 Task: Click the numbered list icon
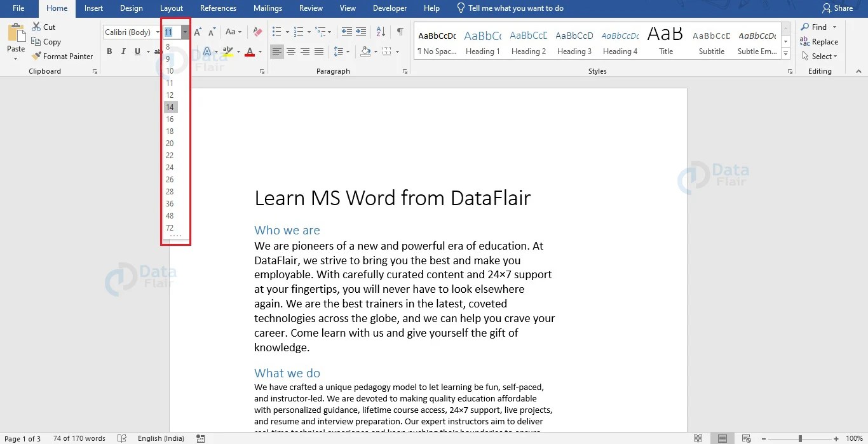click(298, 32)
